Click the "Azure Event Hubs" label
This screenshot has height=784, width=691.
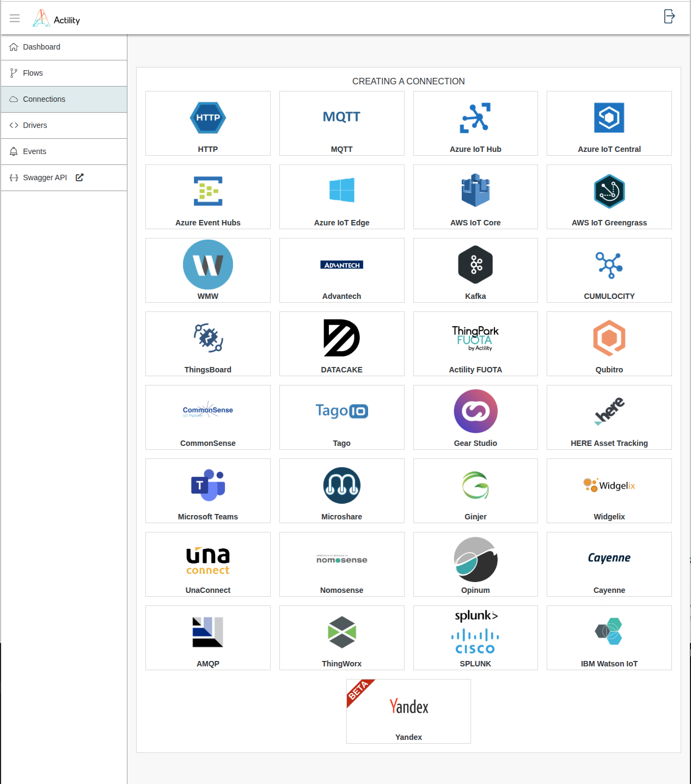point(208,223)
